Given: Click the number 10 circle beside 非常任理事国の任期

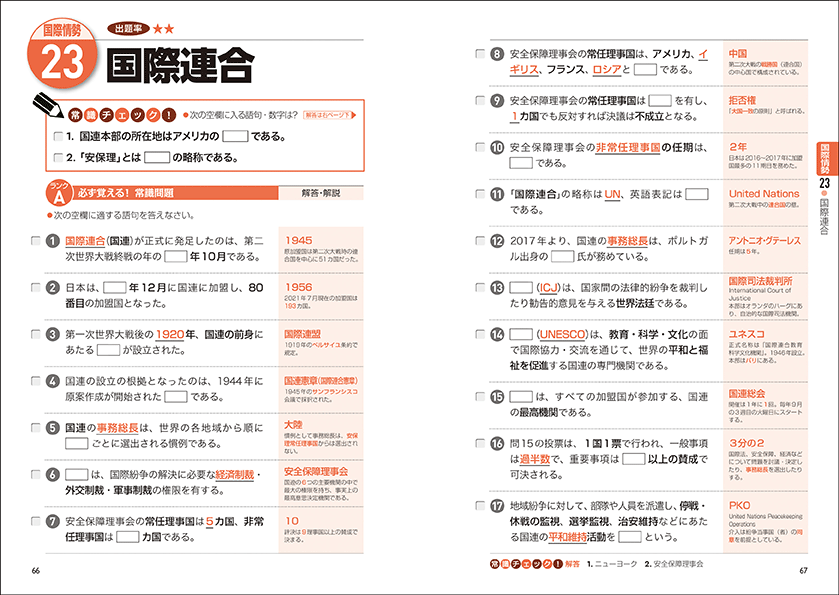Looking at the screenshot, I should (x=497, y=147).
